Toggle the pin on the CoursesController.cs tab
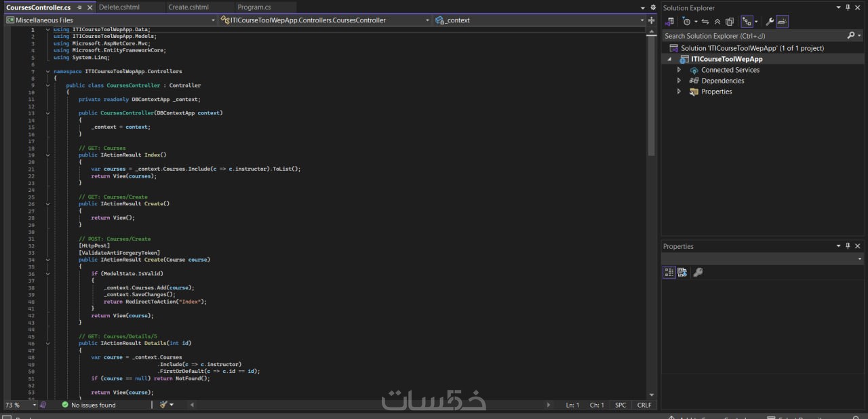Image resolution: width=868 pixels, height=419 pixels. pyautogui.click(x=80, y=7)
